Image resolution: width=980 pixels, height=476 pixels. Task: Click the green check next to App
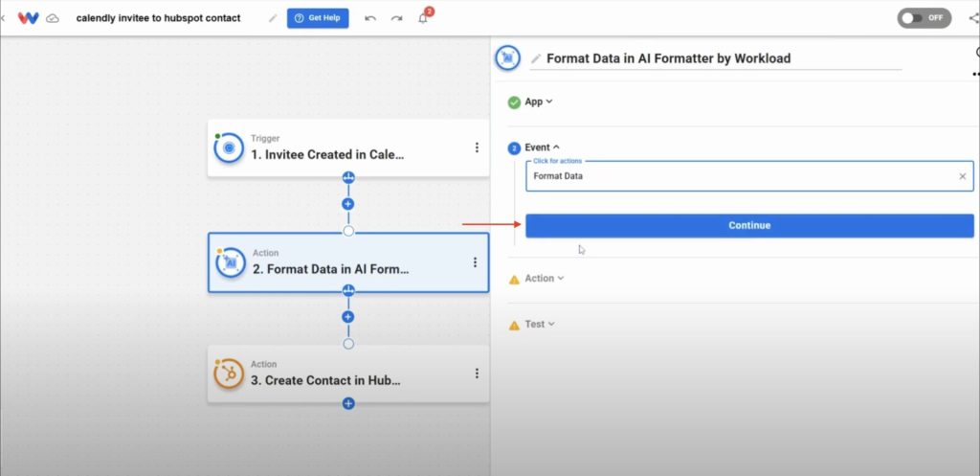click(514, 102)
